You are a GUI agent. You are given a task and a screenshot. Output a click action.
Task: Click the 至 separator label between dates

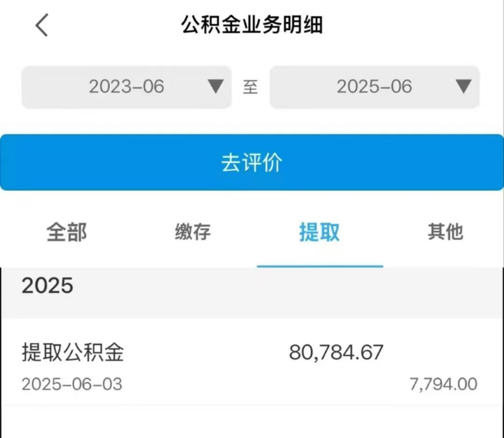tap(251, 87)
